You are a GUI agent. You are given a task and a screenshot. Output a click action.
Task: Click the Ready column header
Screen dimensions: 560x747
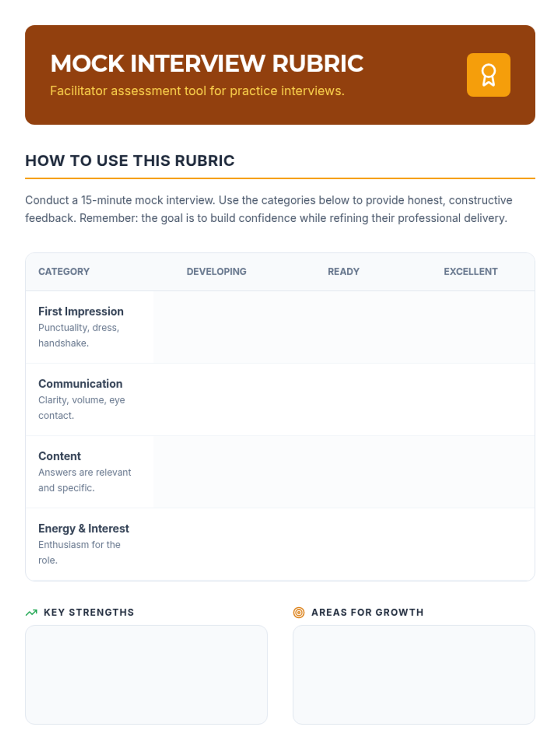pyautogui.click(x=343, y=272)
